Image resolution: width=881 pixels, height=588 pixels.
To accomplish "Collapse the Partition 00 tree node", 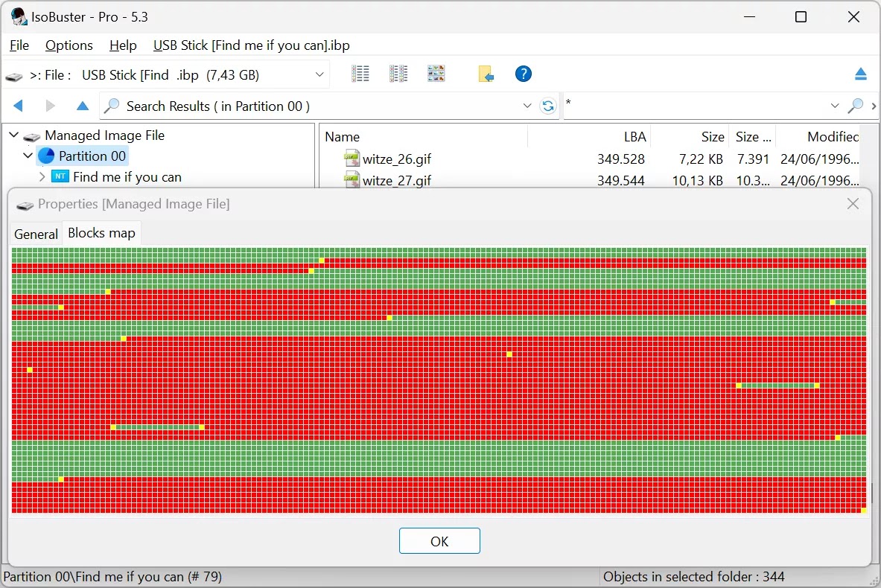I will 28,156.
